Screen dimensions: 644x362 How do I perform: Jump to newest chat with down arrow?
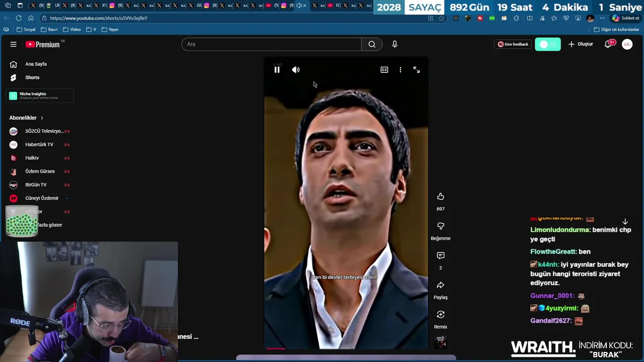(x=625, y=222)
